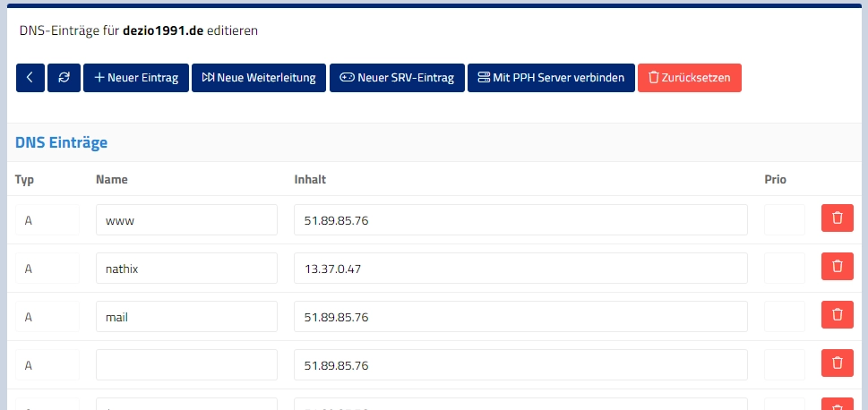Edit the content field of the mail row
Viewport: 868px width, 410px height.
pos(521,317)
